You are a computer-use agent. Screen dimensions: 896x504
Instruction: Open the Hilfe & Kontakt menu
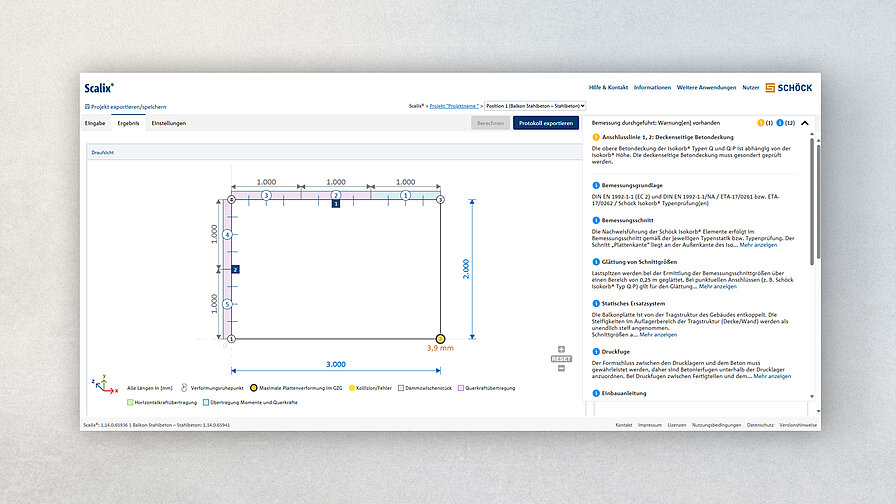tap(608, 88)
